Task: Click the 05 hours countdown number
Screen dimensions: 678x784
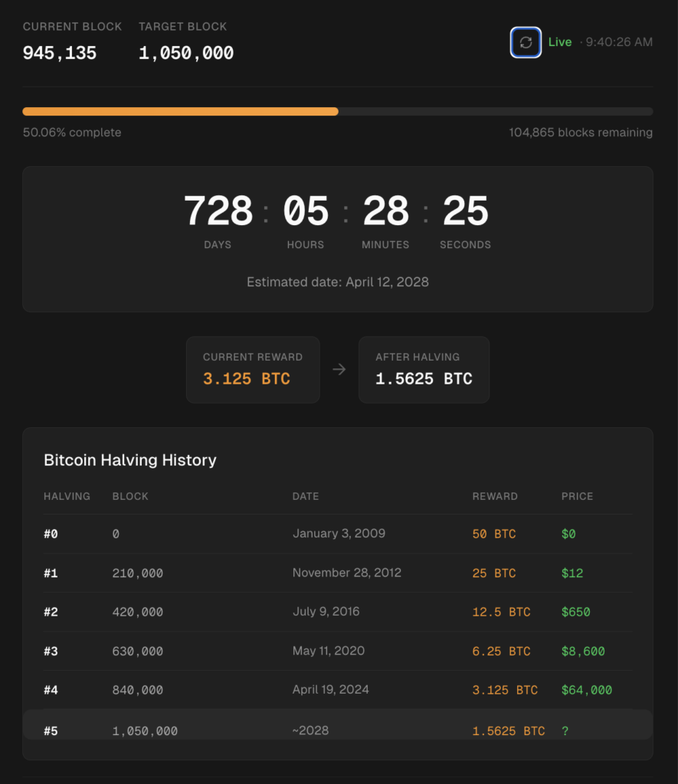Action: click(x=306, y=211)
